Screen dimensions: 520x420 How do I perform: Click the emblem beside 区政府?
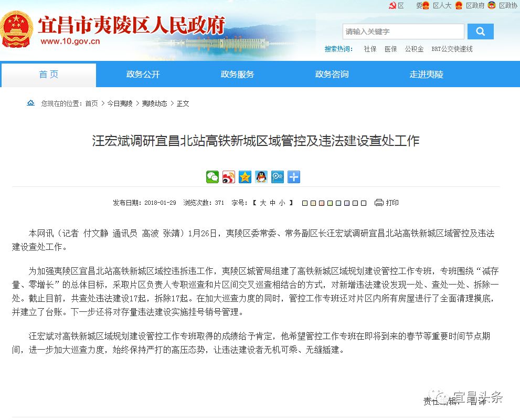[x=459, y=5]
